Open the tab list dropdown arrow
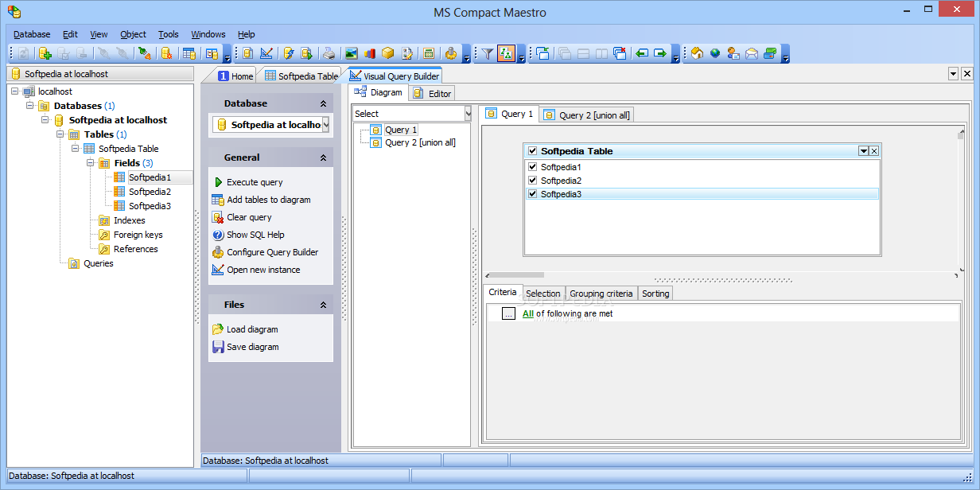The width and height of the screenshot is (980, 490). click(953, 73)
